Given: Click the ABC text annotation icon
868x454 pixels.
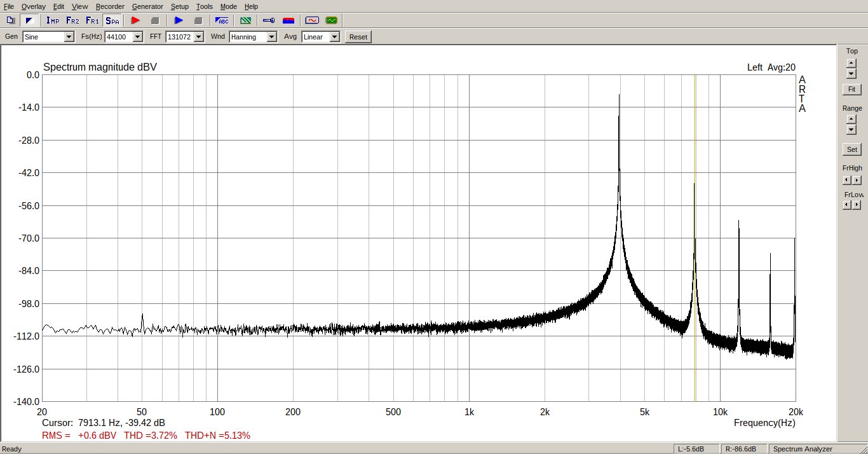Looking at the screenshot, I should 222,20.
